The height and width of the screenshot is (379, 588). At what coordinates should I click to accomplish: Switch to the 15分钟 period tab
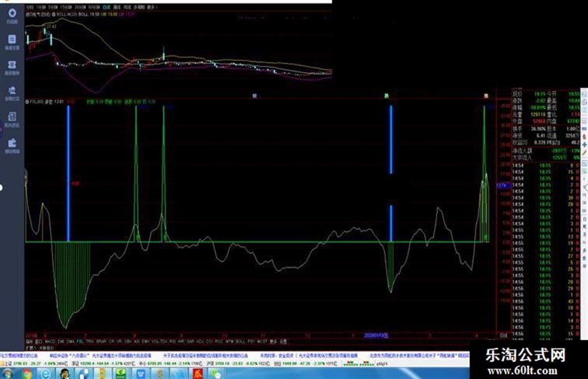67,7
